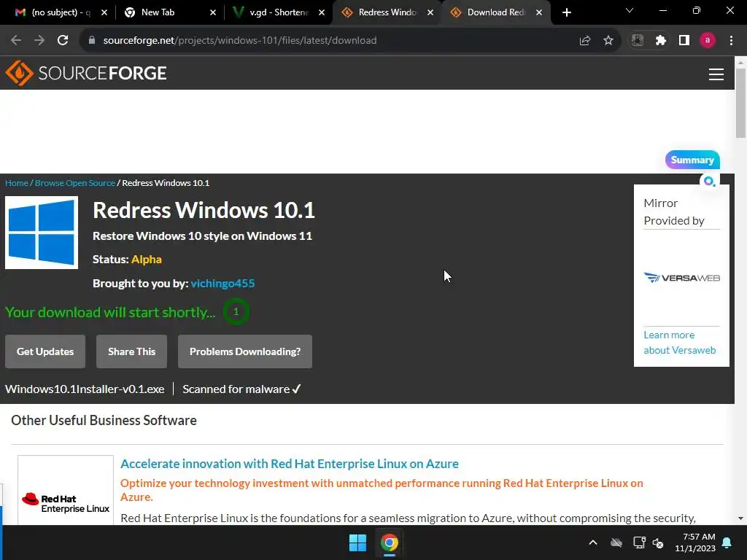Open the SourceForge hamburger menu
The height and width of the screenshot is (560, 747).
[716, 74]
